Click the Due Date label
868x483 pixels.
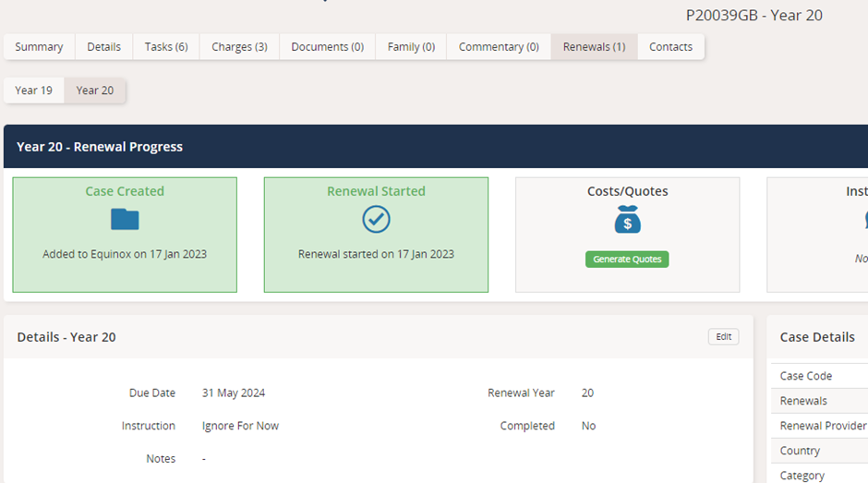152,392
